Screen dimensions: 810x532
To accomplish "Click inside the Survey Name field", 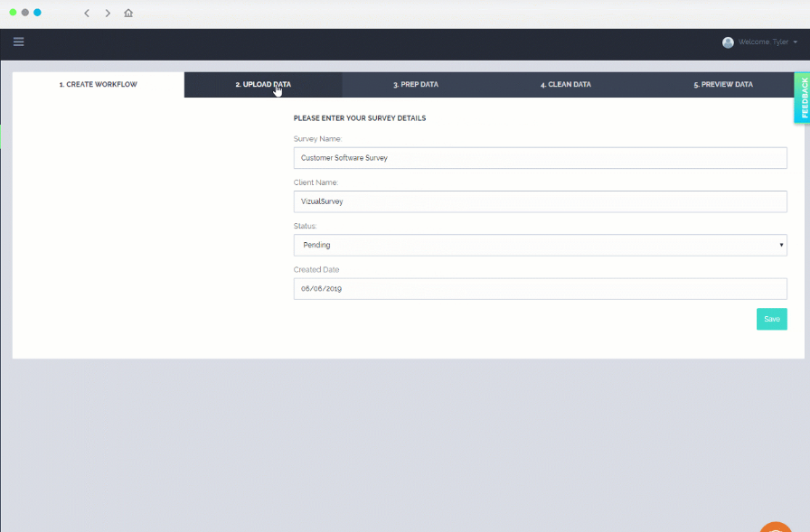I will pyautogui.click(x=540, y=157).
